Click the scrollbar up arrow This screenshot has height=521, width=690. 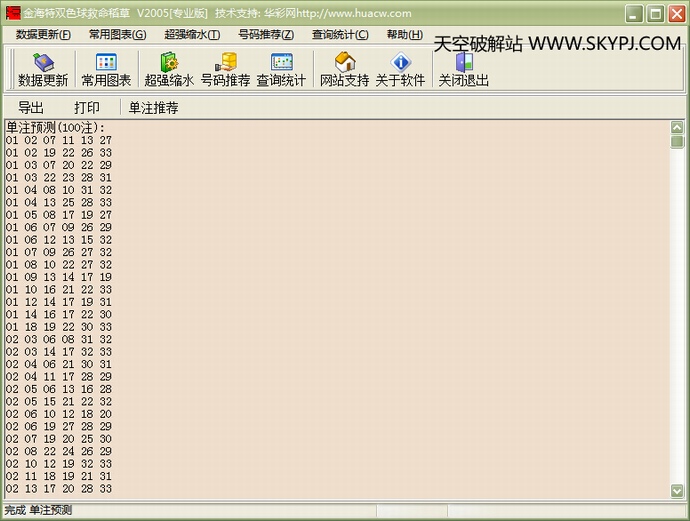click(677, 128)
